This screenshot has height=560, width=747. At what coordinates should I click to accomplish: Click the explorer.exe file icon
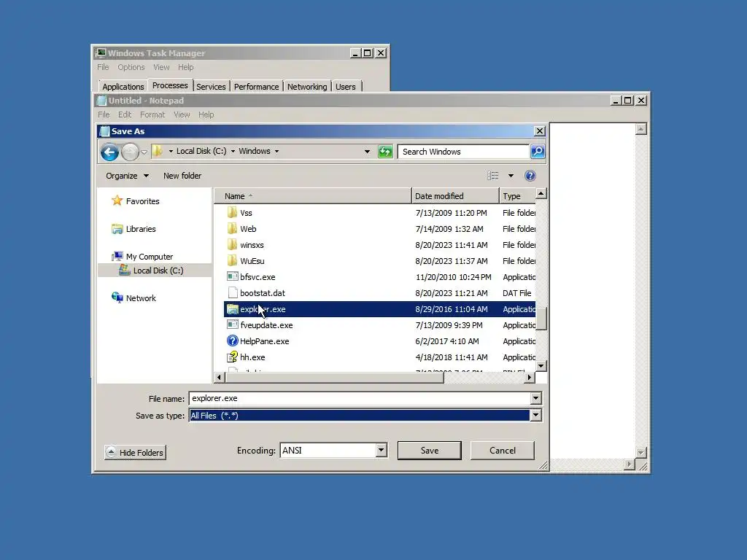pyautogui.click(x=232, y=309)
